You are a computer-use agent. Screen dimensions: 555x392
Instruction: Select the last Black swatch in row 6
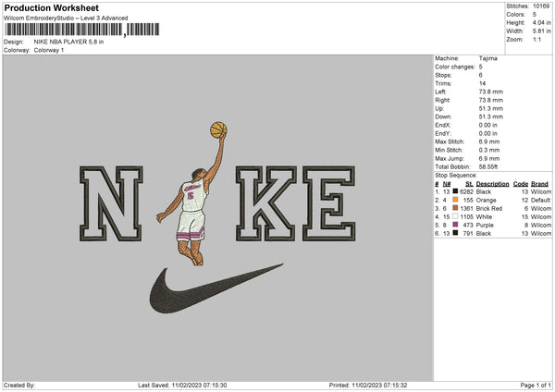pos(455,233)
